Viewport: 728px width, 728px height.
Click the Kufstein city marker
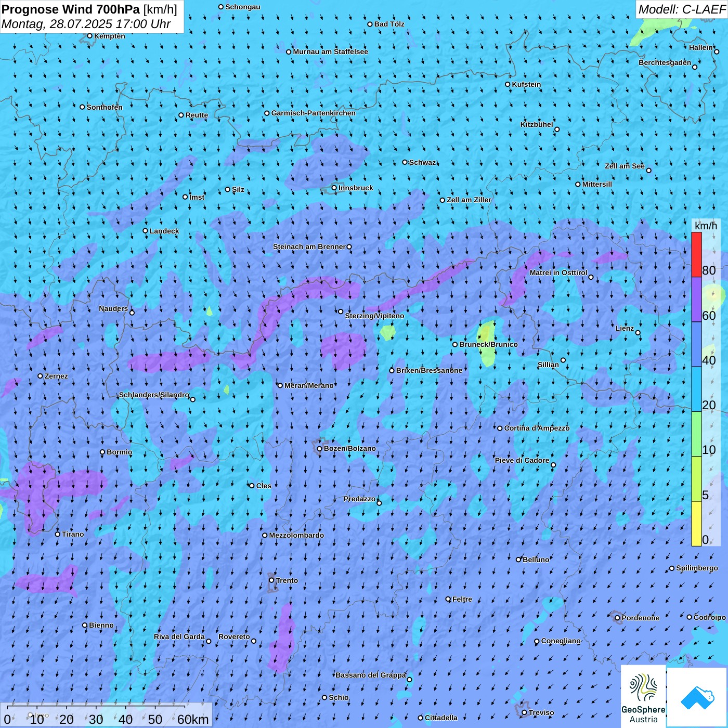coord(508,84)
